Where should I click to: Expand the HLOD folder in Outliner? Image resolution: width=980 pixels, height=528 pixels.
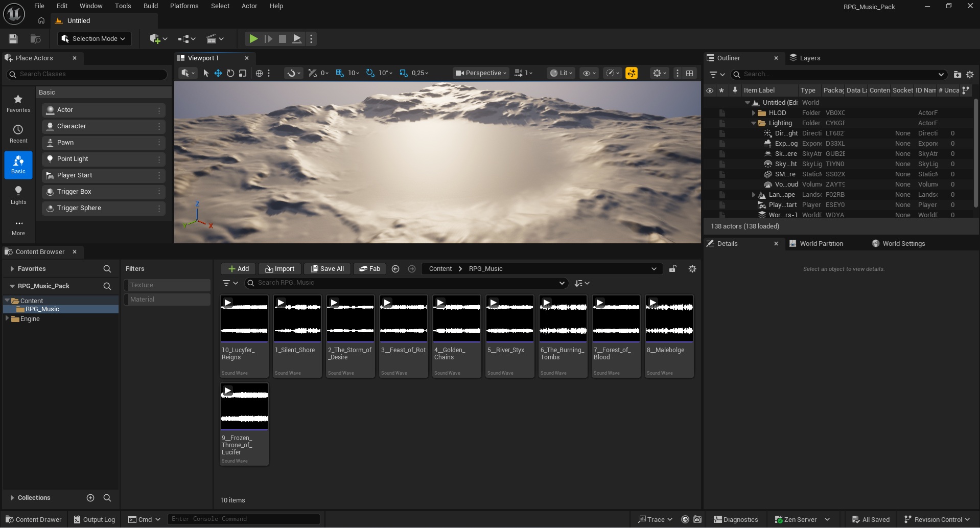click(x=753, y=113)
